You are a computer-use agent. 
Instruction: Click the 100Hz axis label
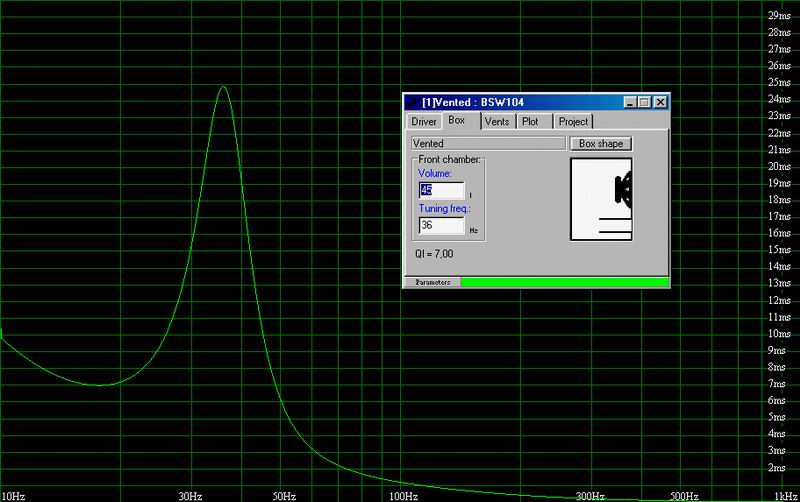coord(402,495)
